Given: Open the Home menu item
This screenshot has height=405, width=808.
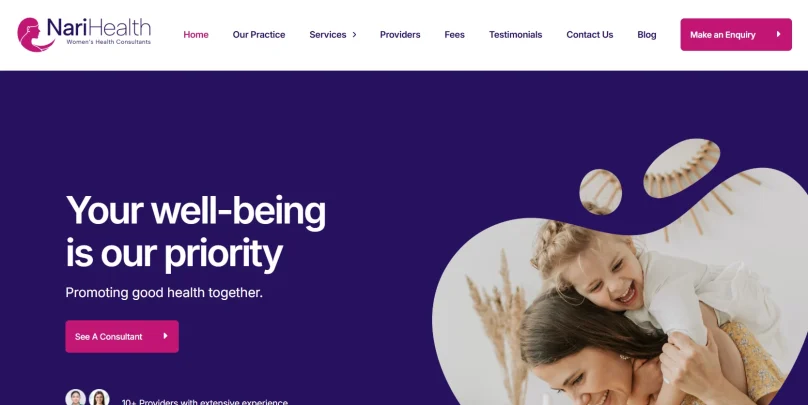Looking at the screenshot, I should tap(196, 35).
